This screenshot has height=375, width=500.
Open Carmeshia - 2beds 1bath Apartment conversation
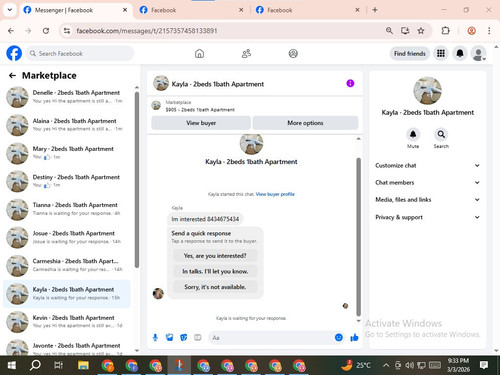pos(67,265)
